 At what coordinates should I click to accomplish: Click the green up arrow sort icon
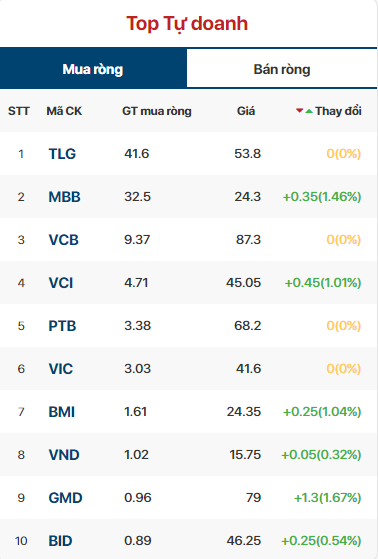coord(309,112)
